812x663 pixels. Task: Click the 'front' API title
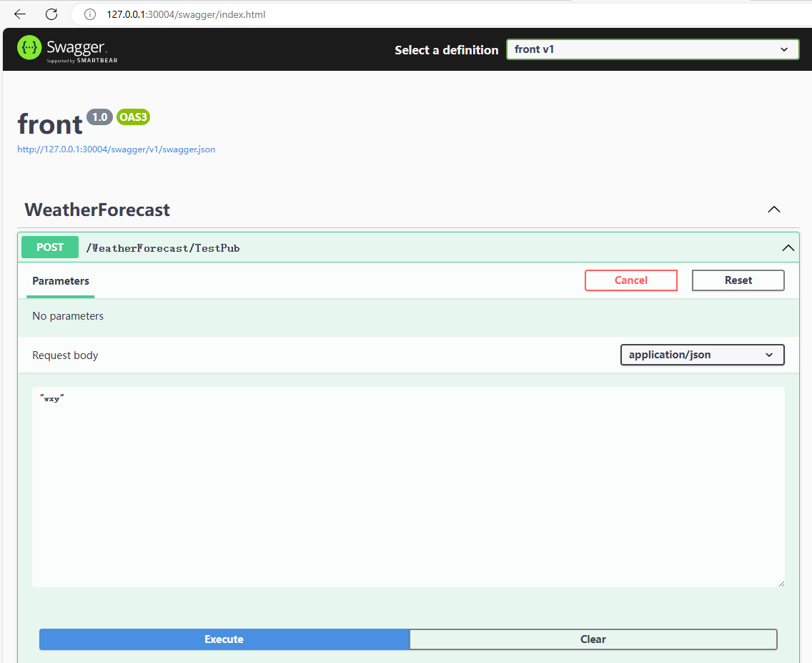tap(50, 124)
